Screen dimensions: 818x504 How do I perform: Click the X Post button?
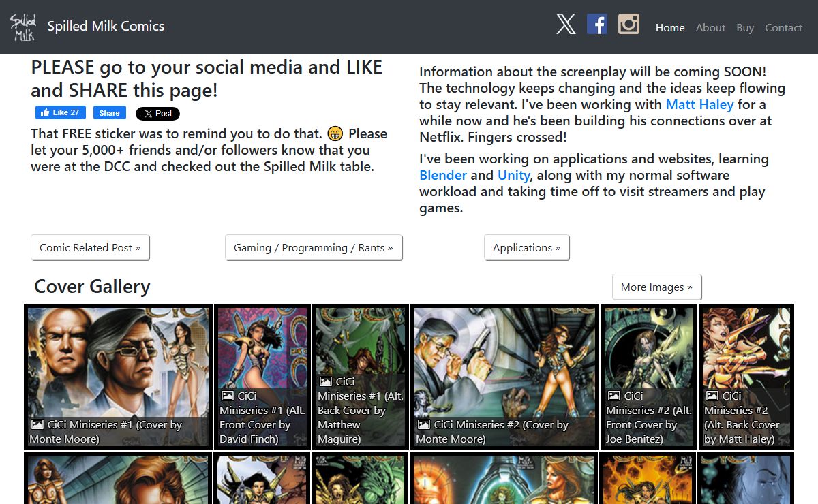tap(157, 114)
